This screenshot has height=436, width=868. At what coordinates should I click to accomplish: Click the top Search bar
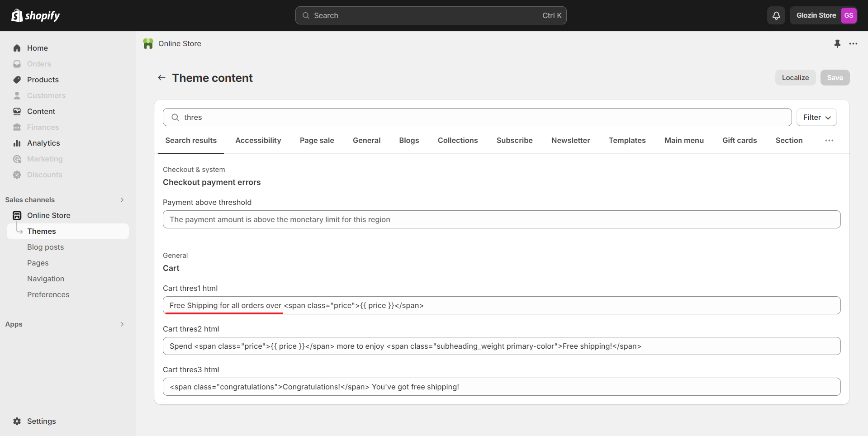point(431,15)
